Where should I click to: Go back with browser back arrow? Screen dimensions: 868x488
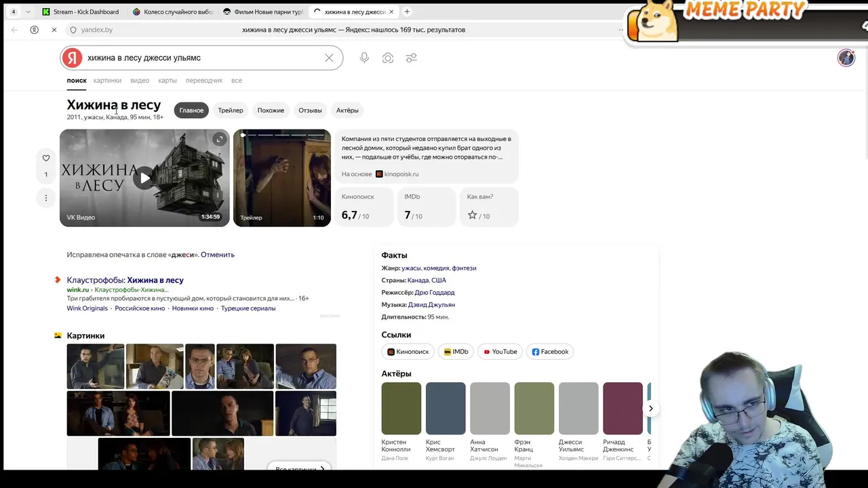pos(14,30)
